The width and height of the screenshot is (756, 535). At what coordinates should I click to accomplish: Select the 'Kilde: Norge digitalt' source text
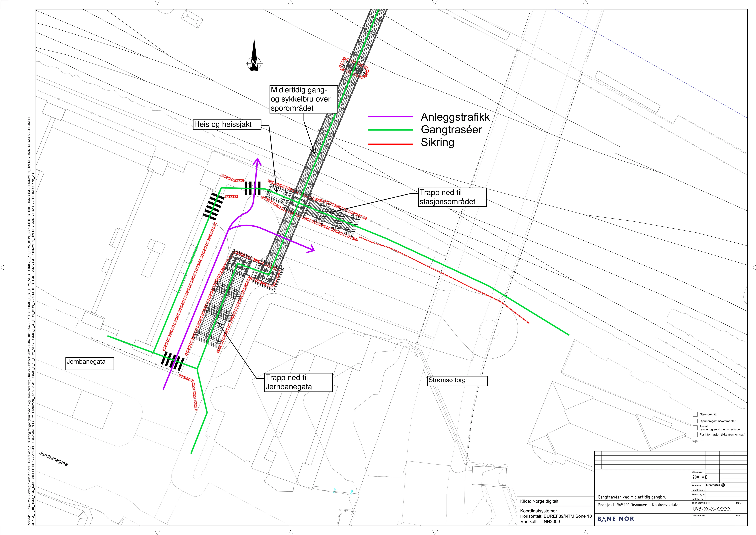click(x=539, y=501)
